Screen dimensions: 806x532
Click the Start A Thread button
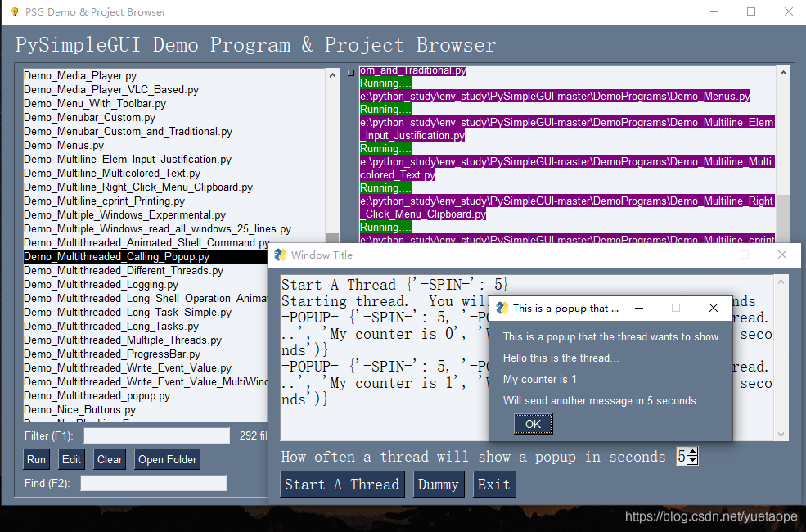342,485
